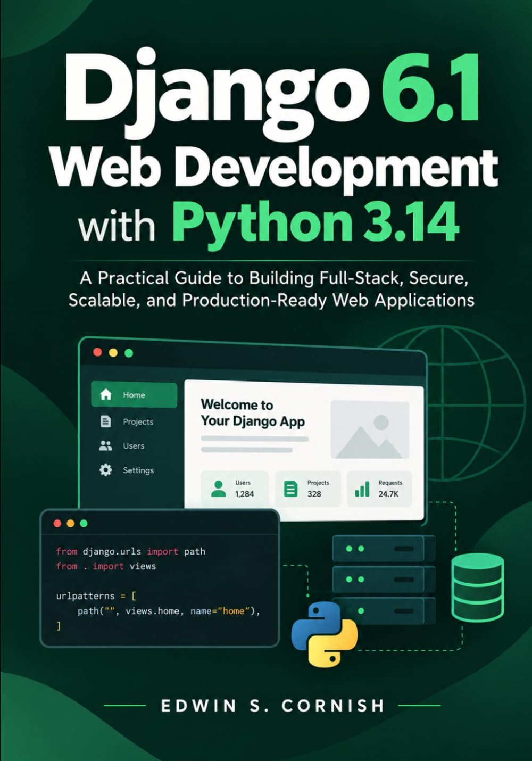Click the green dot in the app window
Image resolution: width=532 pixels, height=761 pixels.
129,352
